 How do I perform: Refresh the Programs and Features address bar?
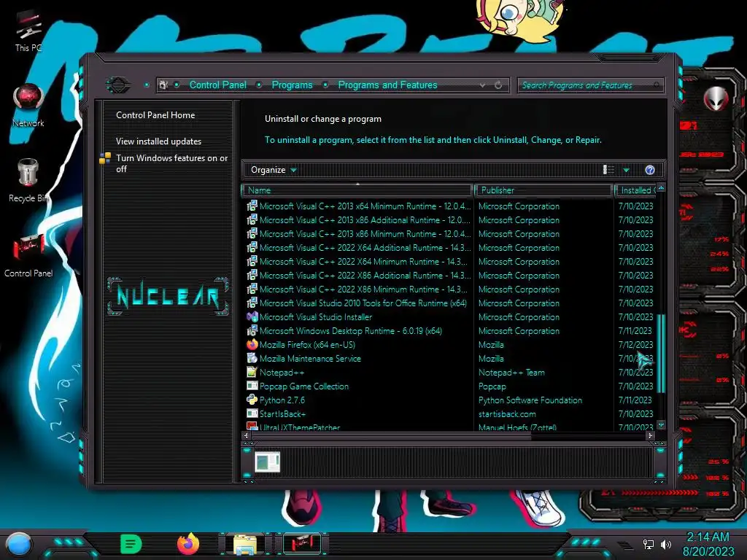coord(498,85)
